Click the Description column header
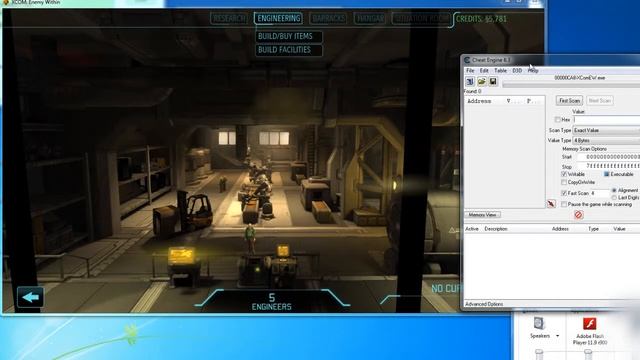640x360 pixels. pos(496,229)
